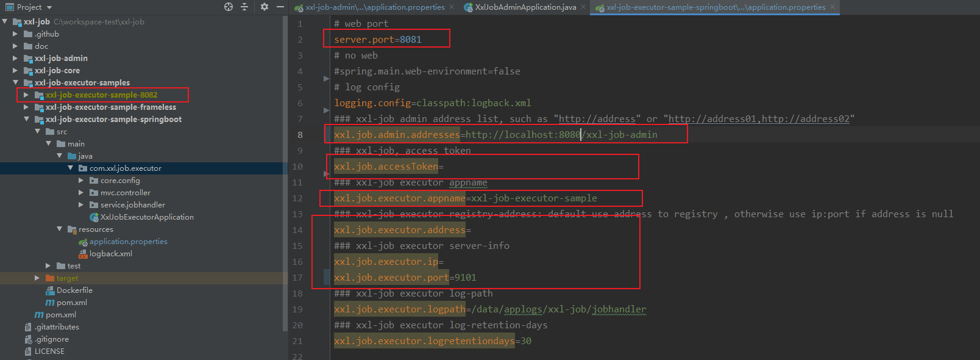
Task: Click the Dockerfile file icon
Action: [x=50, y=290]
